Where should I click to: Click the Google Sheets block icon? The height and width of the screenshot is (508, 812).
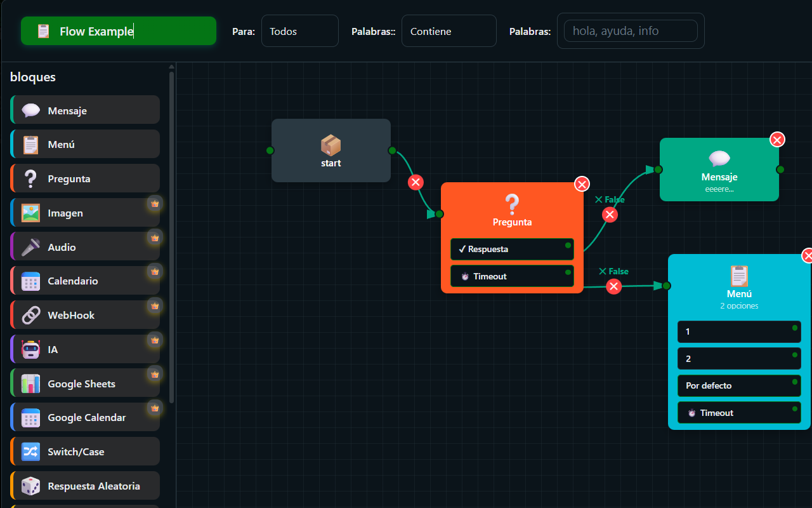tap(30, 384)
